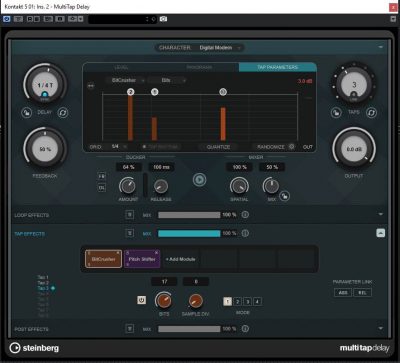Click the ABS parameter link button

(343, 293)
